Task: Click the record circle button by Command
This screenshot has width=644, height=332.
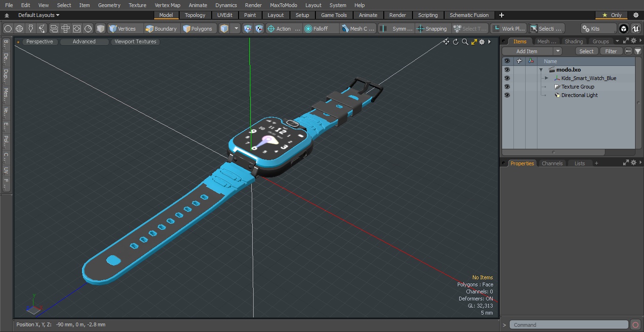Action: click(636, 325)
